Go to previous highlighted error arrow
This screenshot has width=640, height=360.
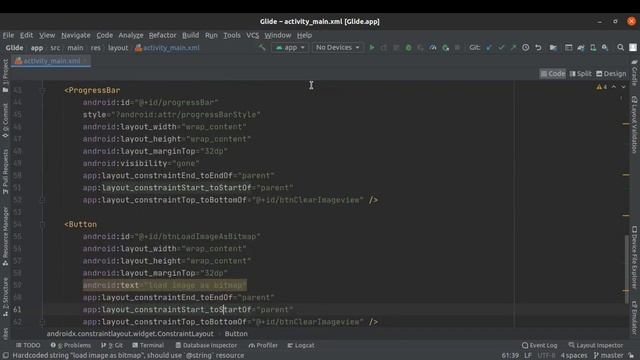[613, 87]
